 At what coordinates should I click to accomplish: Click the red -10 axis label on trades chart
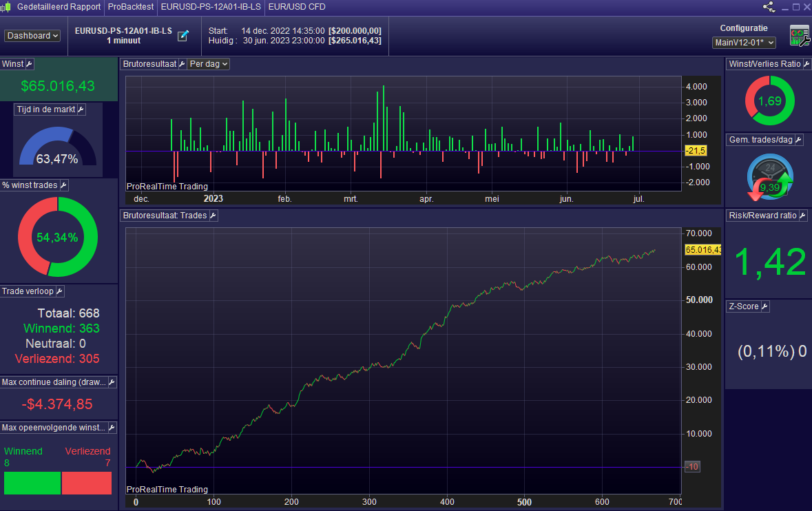tap(692, 466)
